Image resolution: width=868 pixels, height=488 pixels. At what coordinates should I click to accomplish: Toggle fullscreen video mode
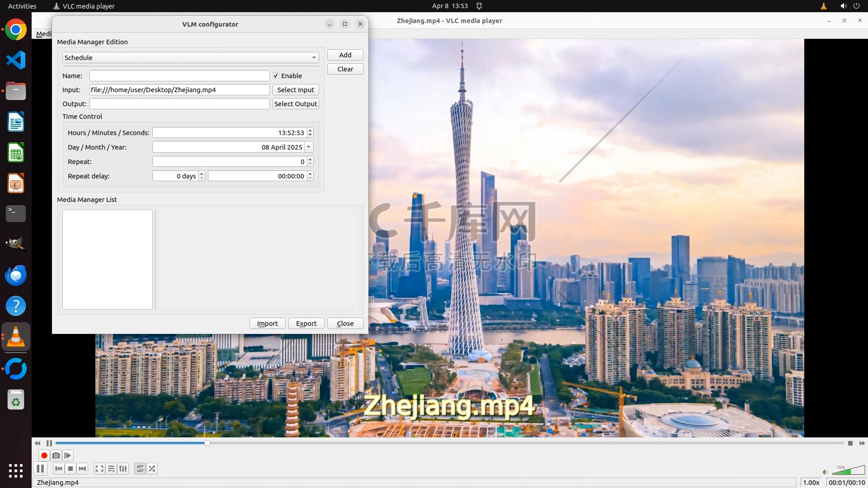pyautogui.click(x=99, y=469)
